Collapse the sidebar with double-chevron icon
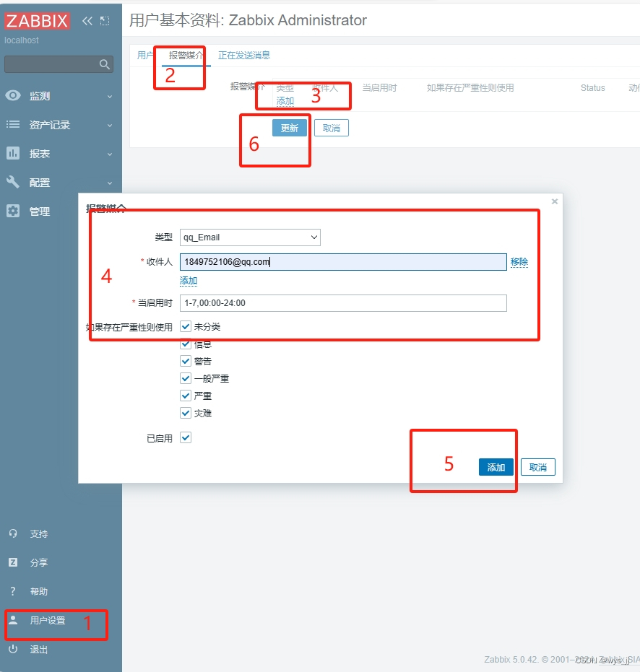Screen dimensions: 640x672 point(87,20)
